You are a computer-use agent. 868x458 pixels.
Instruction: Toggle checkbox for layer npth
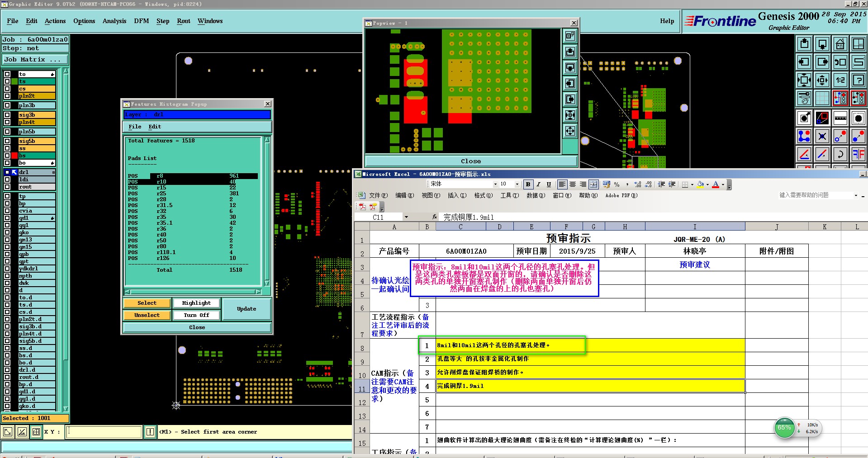pos(7,276)
